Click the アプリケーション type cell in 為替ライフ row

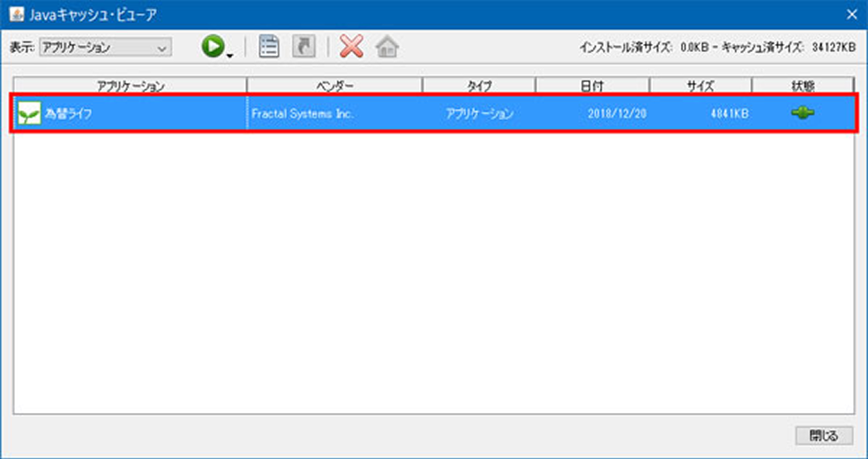click(x=479, y=114)
